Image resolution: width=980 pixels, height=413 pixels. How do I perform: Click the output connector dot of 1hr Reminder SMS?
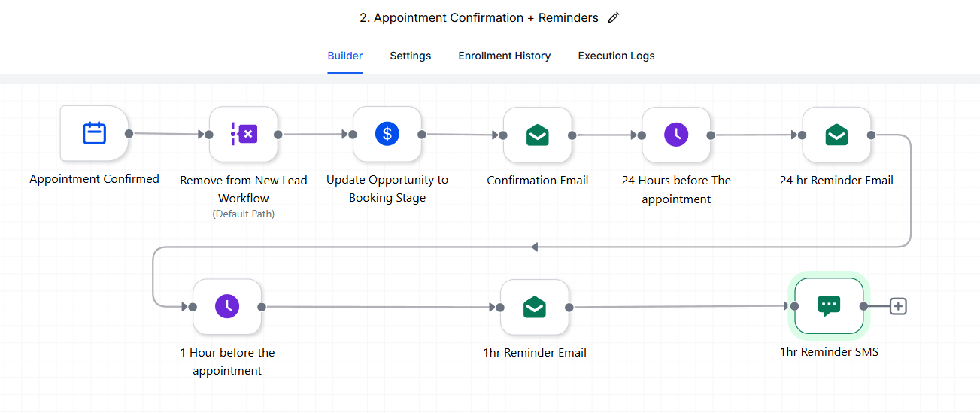click(863, 306)
